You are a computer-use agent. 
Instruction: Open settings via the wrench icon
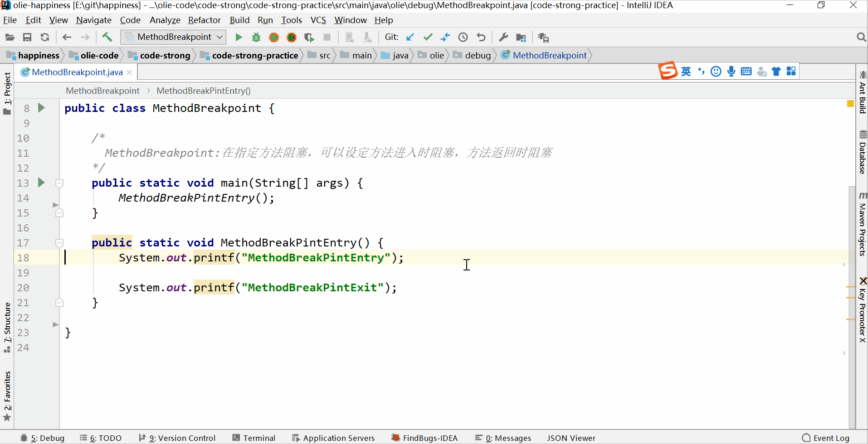(503, 37)
